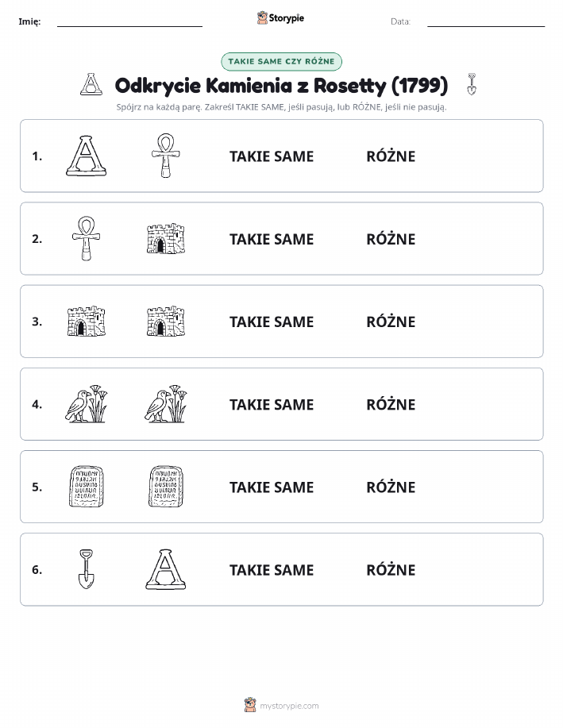Click the Data date line field
563x728 pixels.
tap(486, 21)
